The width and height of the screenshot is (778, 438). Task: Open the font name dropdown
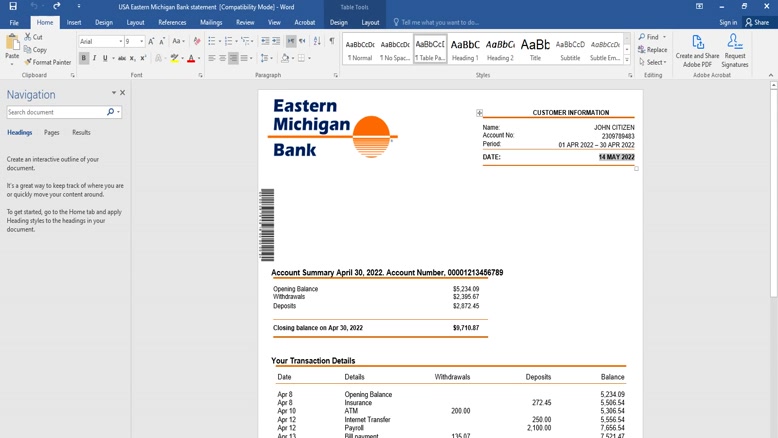121,41
